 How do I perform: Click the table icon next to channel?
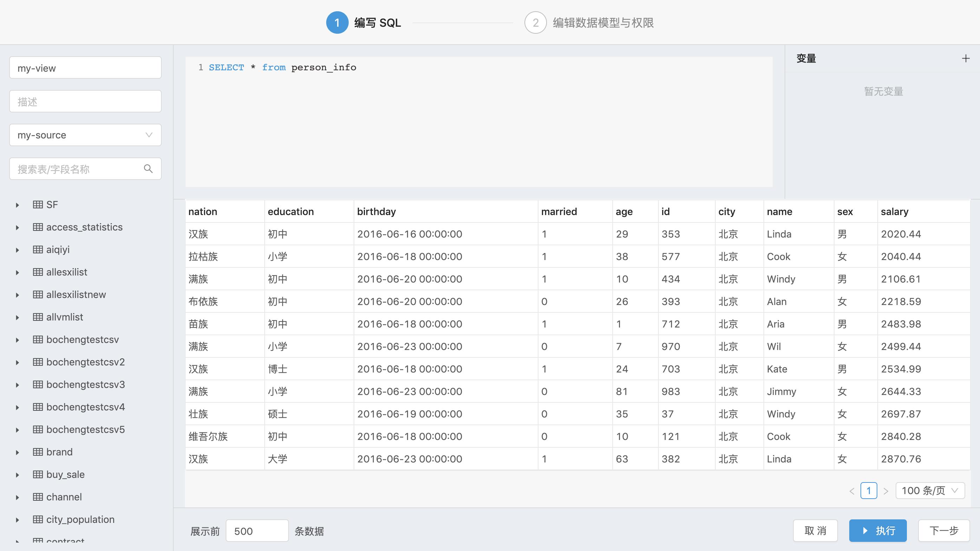(38, 497)
